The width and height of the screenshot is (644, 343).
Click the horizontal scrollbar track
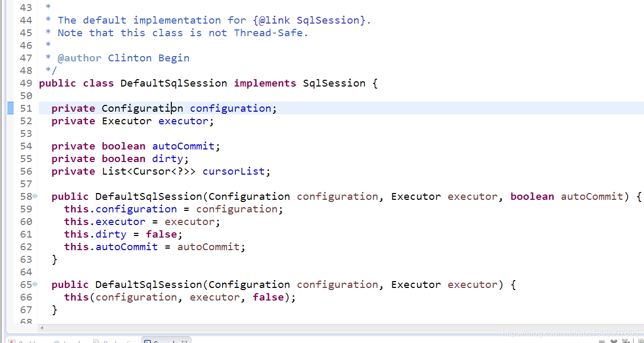(314, 327)
